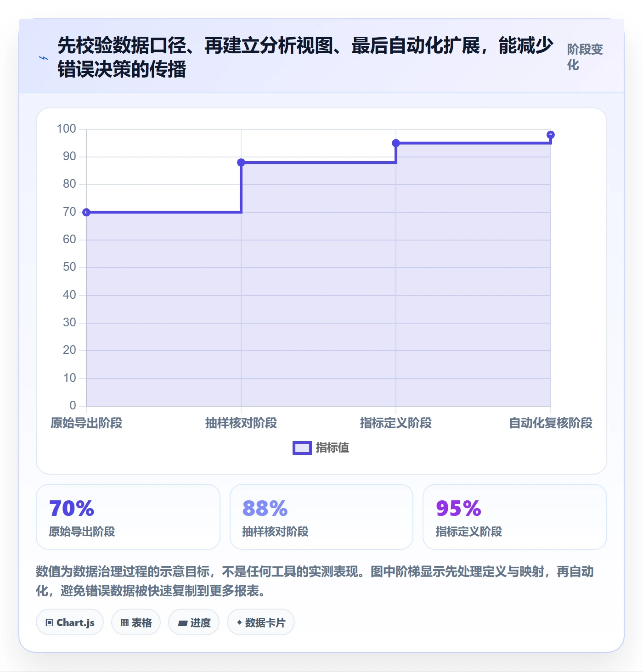643x672 pixels.
Task: Click the 原始导出阶段 x-axis label
Action: point(86,423)
